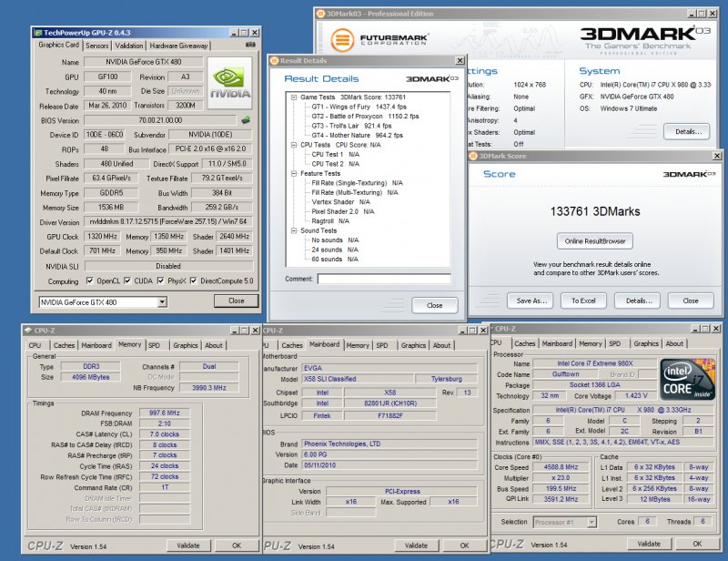Click the Save As... button
This screenshot has width=728, height=561.
531,301
